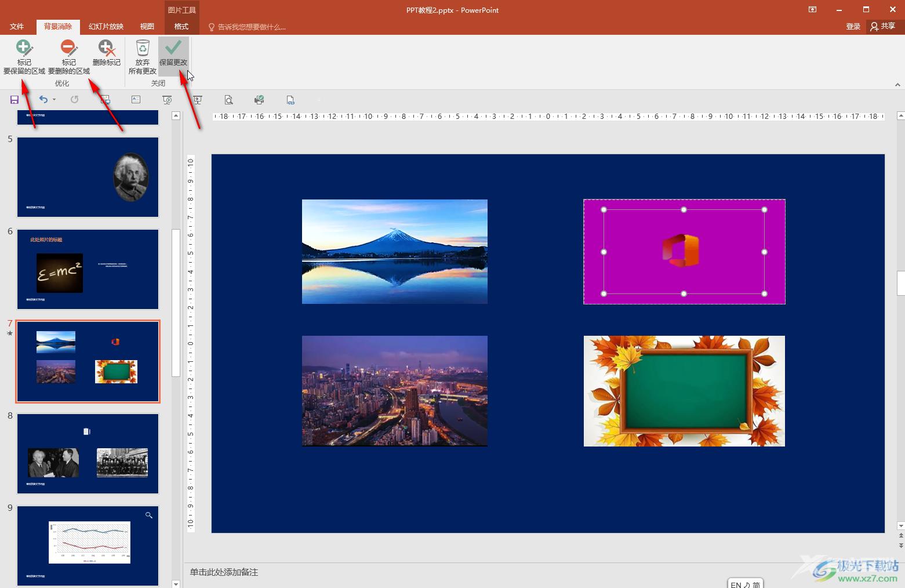Choose the Delete Mark (删除标记) tool

[x=106, y=53]
